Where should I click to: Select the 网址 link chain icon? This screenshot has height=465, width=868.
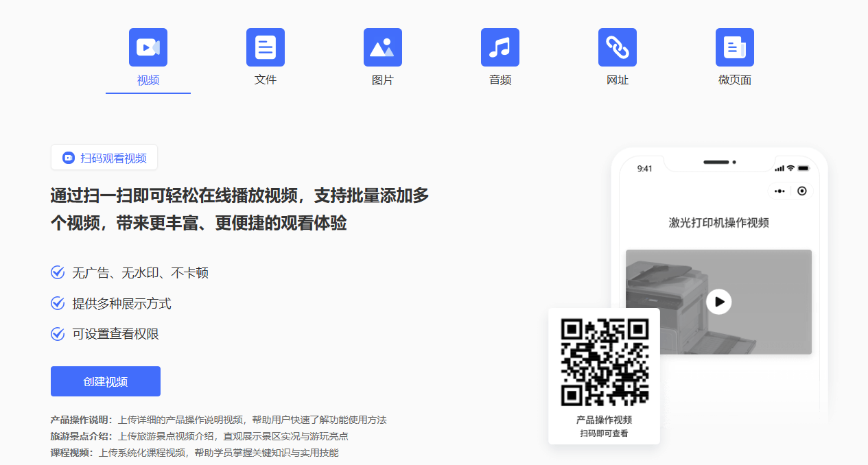(618, 47)
